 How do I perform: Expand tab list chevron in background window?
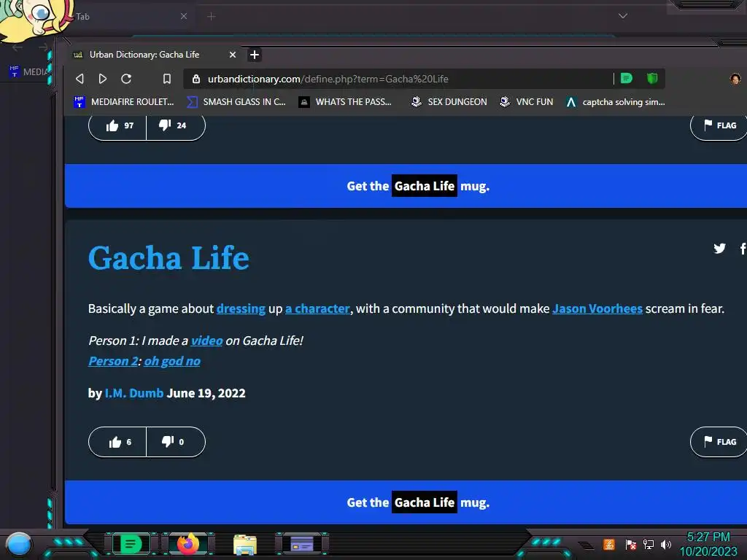coord(623,16)
